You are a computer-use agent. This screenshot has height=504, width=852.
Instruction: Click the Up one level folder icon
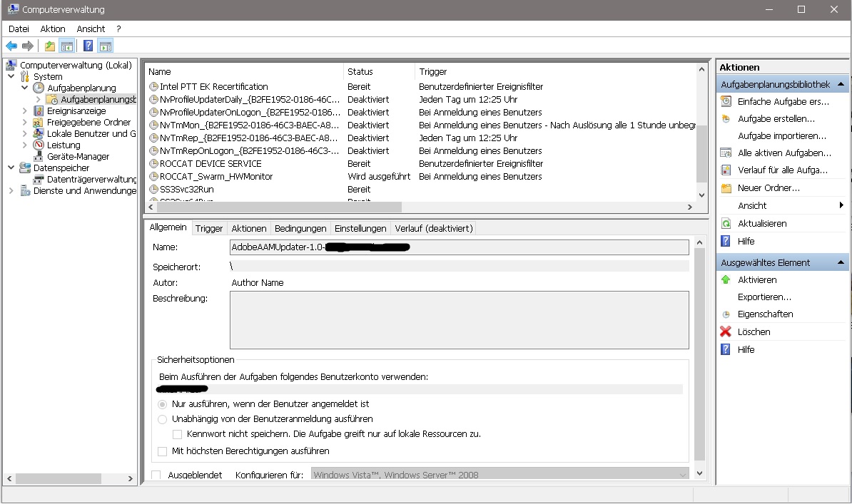coord(50,46)
